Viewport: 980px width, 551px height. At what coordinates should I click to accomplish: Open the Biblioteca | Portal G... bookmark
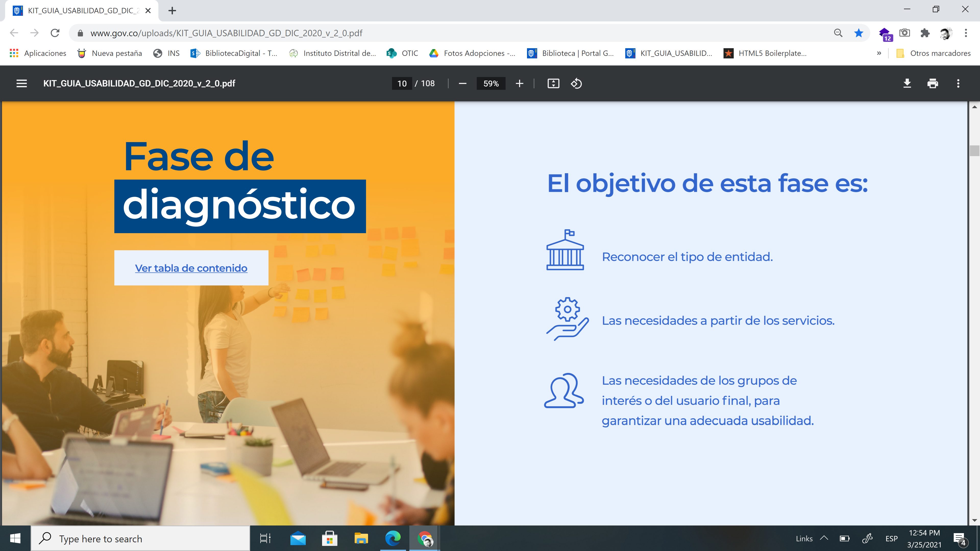[571, 53]
